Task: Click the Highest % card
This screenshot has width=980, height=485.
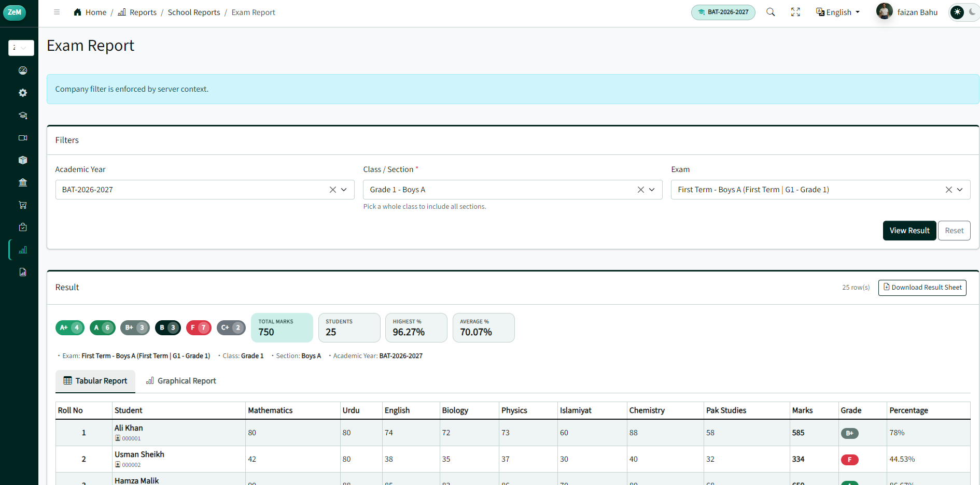Action: pyautogui.click(x=416, y=327)
